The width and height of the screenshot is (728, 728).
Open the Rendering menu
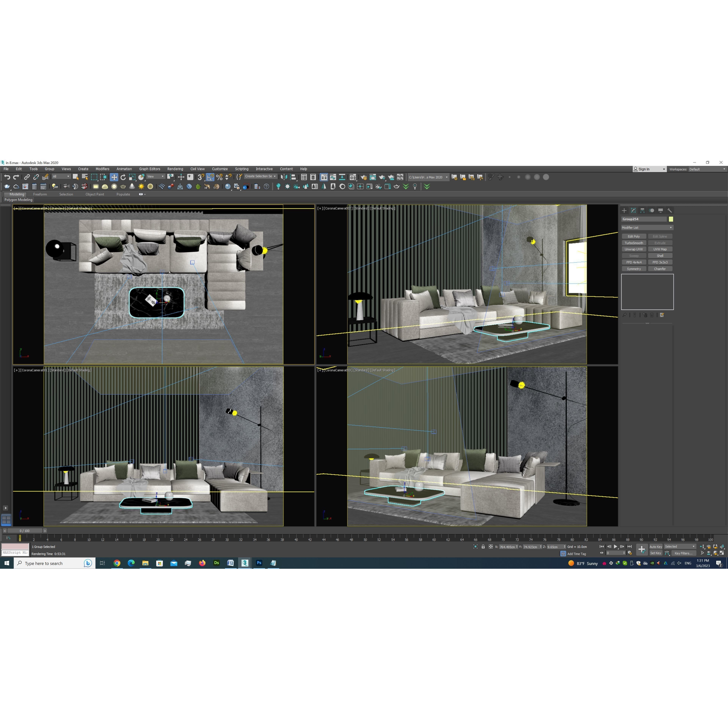pos(175,169)
